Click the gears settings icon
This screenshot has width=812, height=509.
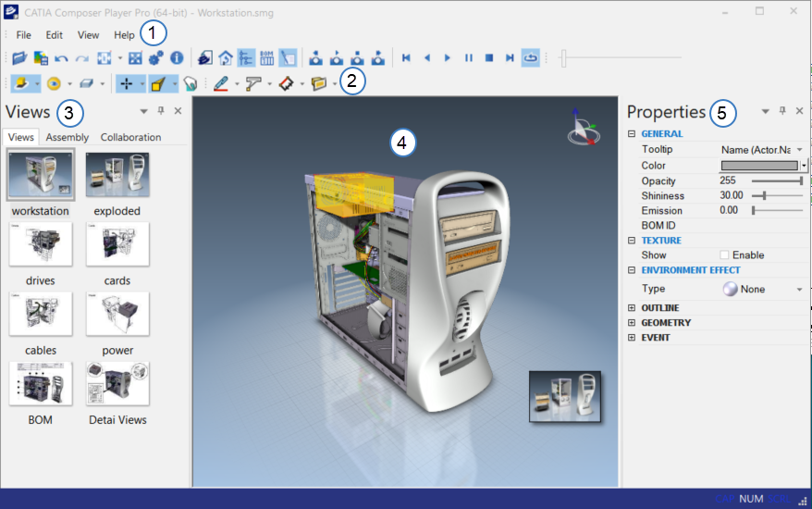point(156,57)
